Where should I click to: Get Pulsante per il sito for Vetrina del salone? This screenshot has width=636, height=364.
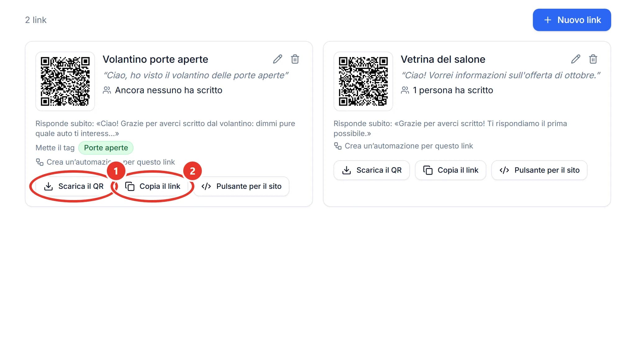click(539, 170)
